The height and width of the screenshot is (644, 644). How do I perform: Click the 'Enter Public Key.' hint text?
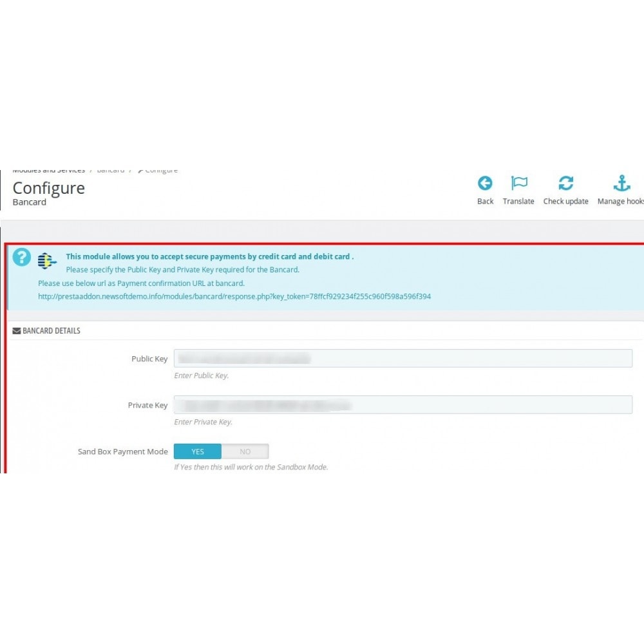click(x=201, y=376)
